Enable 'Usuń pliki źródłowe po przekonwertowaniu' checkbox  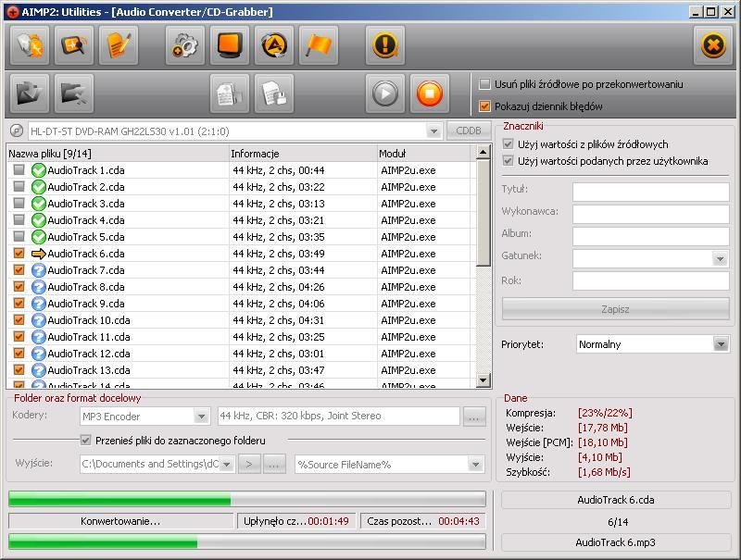point(484,84)
